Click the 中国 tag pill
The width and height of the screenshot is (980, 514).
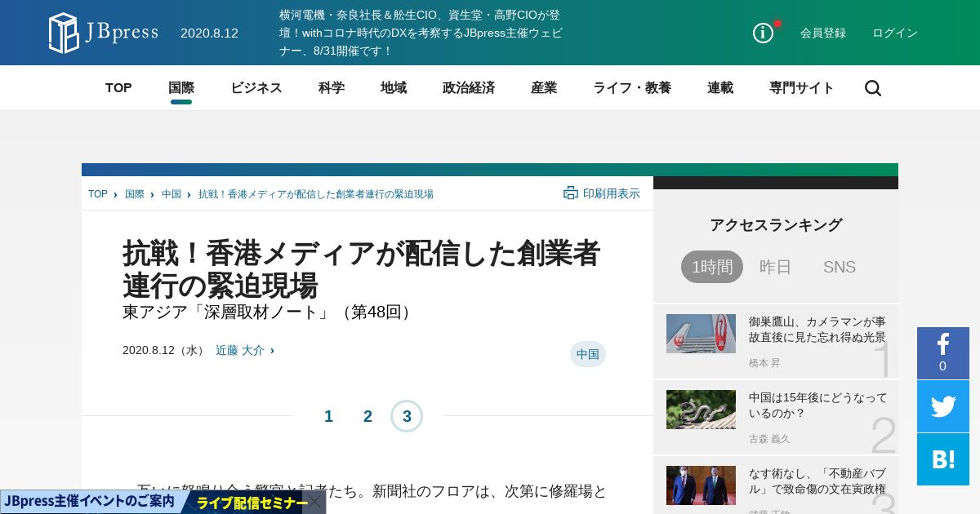click(588, 354)
